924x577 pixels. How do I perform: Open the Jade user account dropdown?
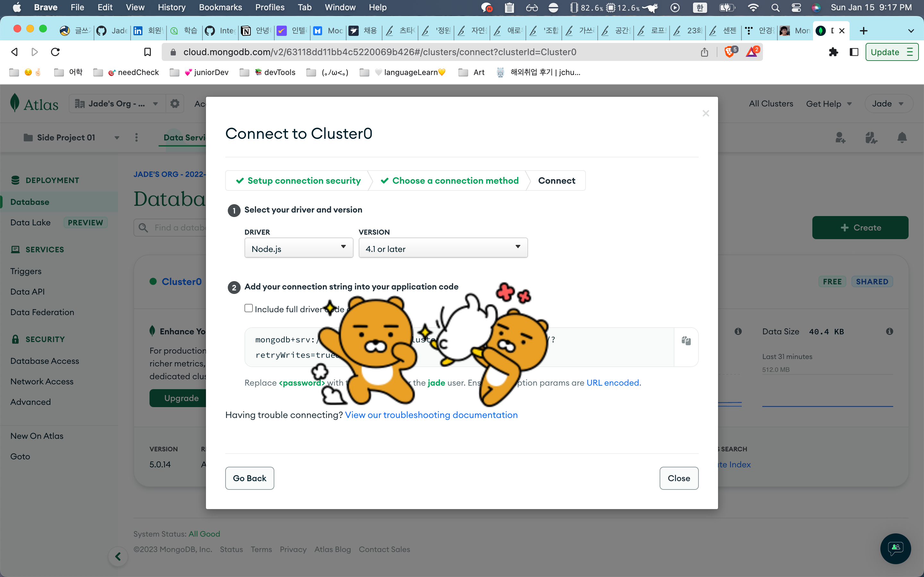point(888,104)
